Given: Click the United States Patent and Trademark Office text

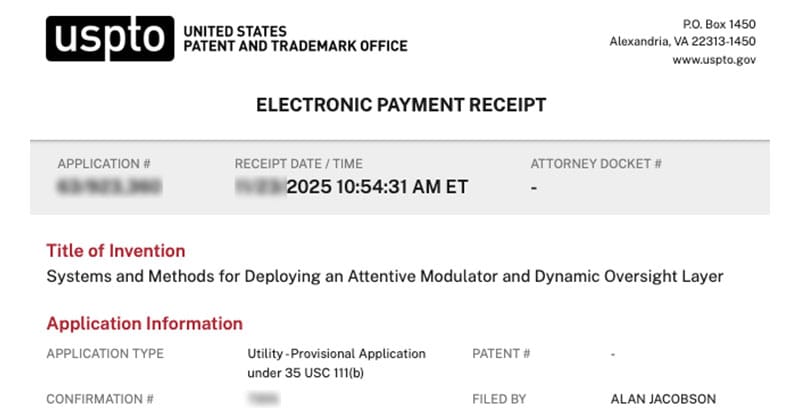Looking at the screenshot, I should (x=295, y=39).
